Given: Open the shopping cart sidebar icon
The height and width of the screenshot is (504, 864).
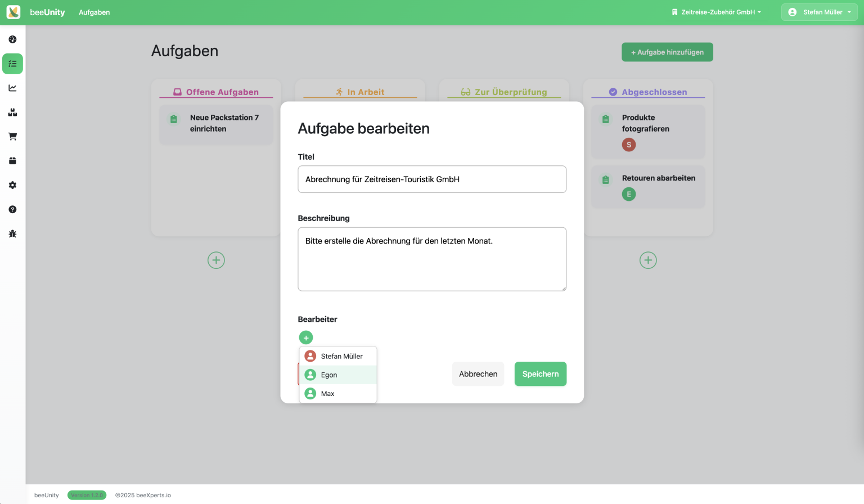Looking at the screenshot, I should coord(12,137).
